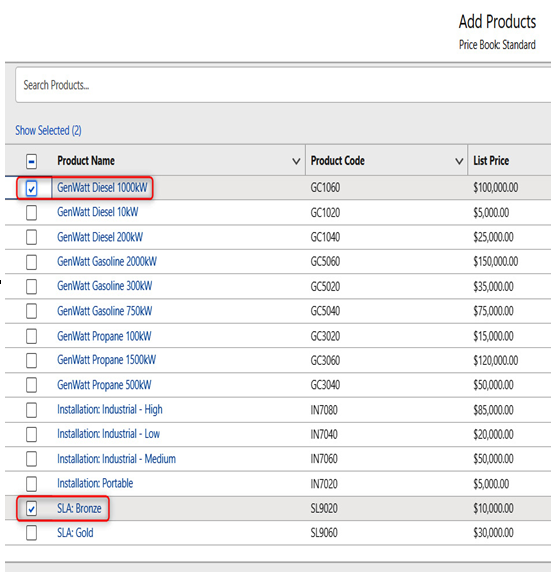This screenshot has width=553, height=574.
Task: Check Installation: Industrial - Low checkbox
Action: 31,435
